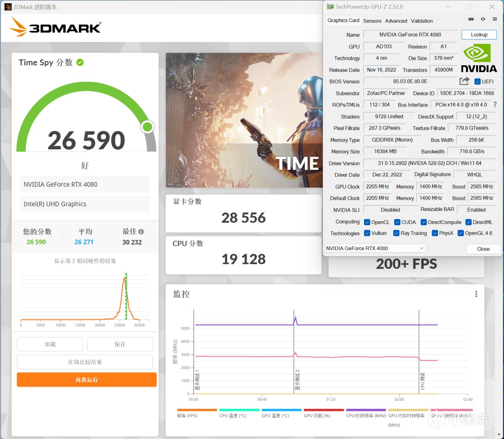Switch to the Sensors tab
The image size is (504, 439).
click(372, 21)
